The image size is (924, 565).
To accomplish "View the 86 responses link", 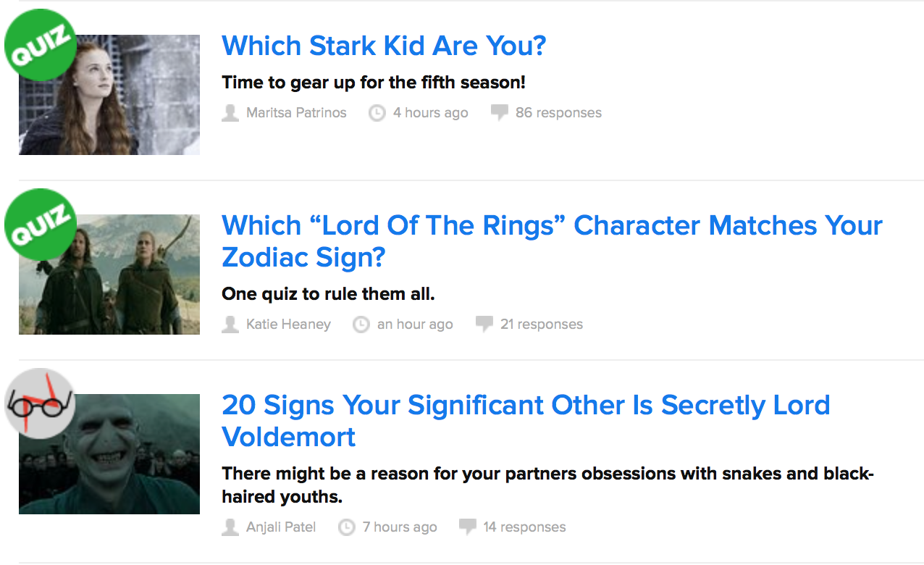I will tap(558, 113).
